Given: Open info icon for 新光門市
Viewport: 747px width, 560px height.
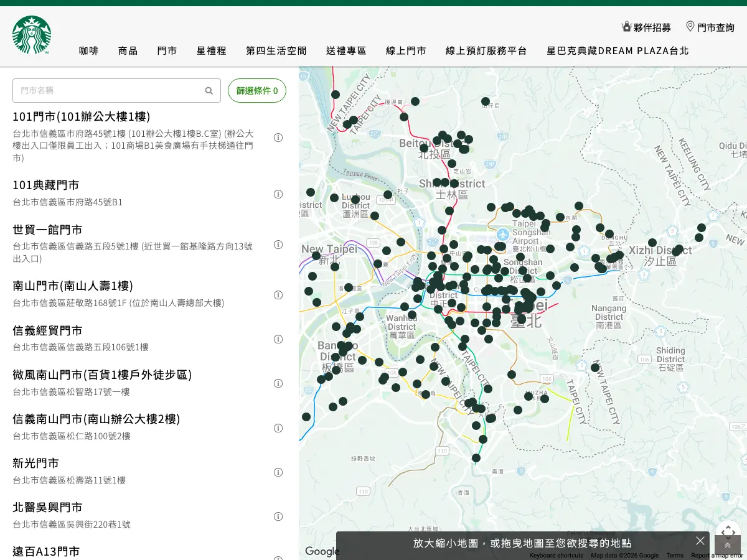Looking at the screenshot, I should [x=278, y=472].
